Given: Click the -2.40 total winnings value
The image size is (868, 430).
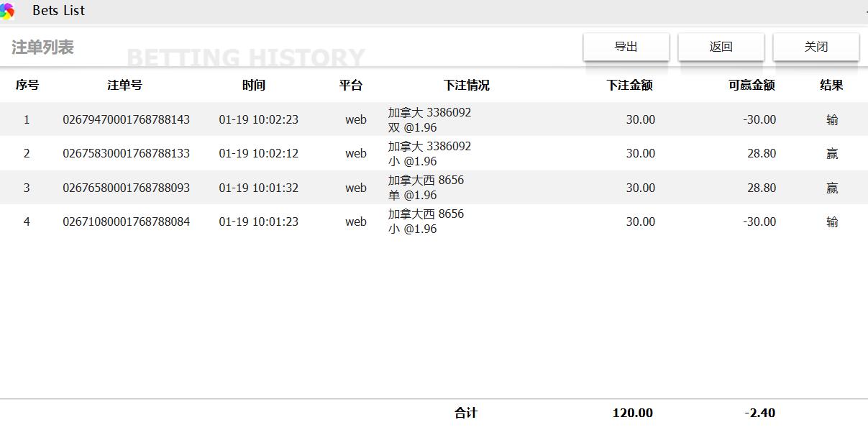Looking at the screenshot, I should click(x=759, y=413).
